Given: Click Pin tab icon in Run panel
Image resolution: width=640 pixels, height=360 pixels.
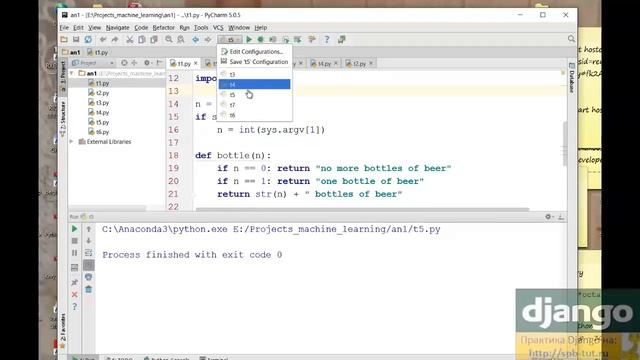Looking at the screenshot, I should coord(75,282).
